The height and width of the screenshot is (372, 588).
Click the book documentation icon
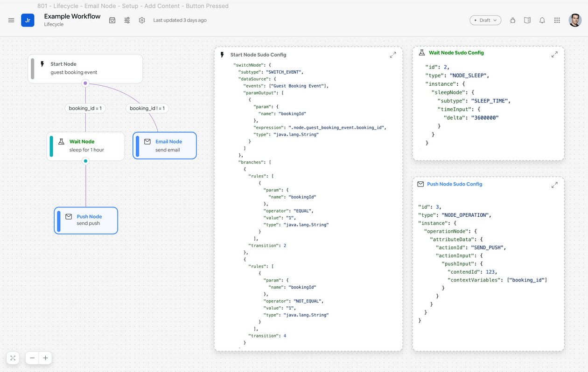coord(527,20)
